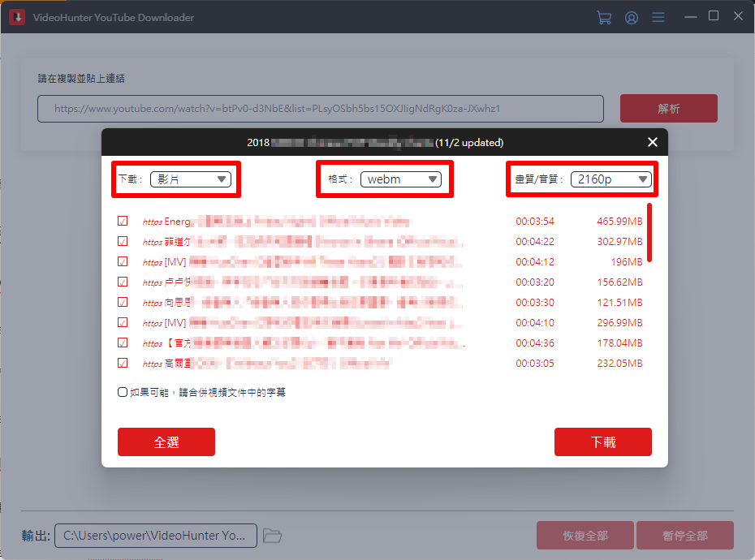The width and height of the screenshot is (755, 560).
Task: Click the 全選 button
Action: pos(166,442)
